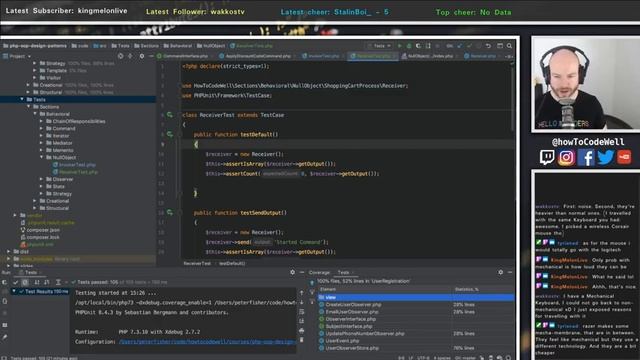Click the rerun tests icon in Run panel
Viewport: 640px width, 360px height.
point(5,282)
